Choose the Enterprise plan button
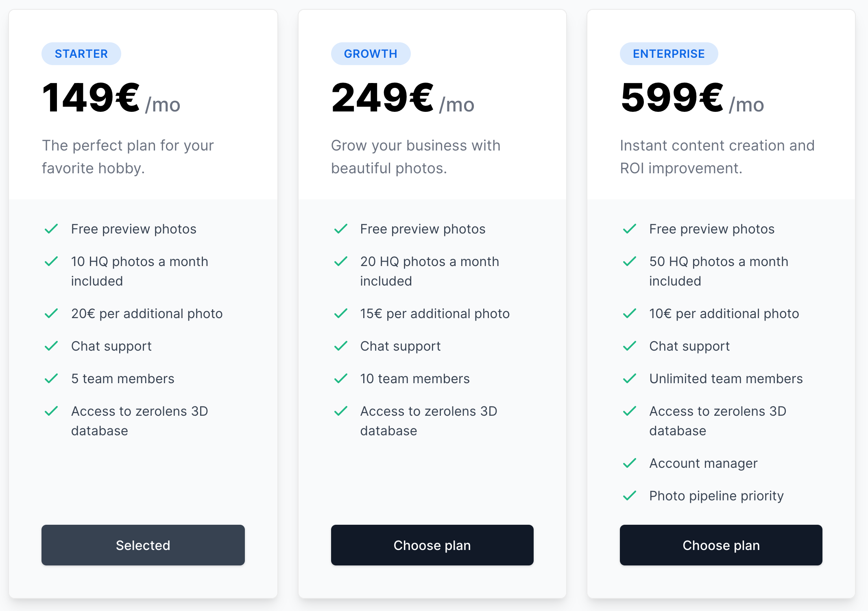The height and width of the screenshot is (611, 868). click(721, 545)
